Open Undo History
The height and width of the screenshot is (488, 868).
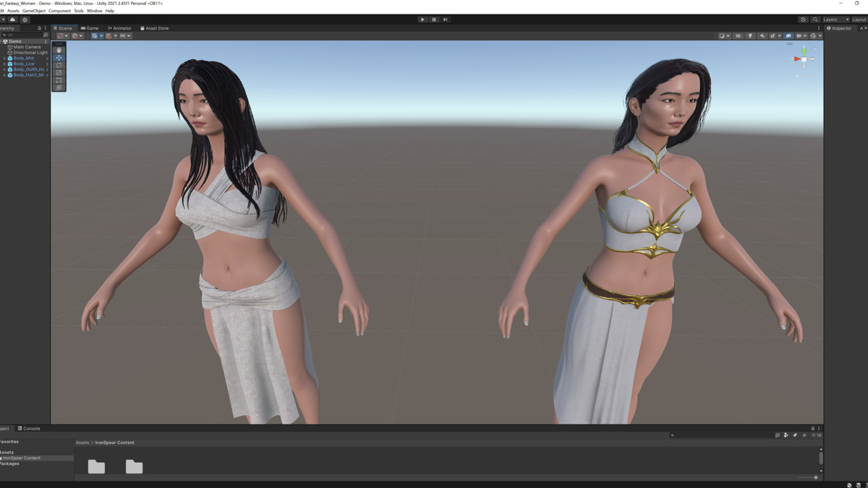tap(803, 20)
